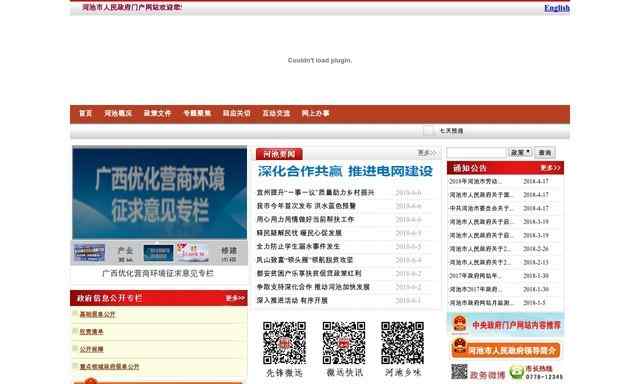
Task: Select the 修建 slideshow thumbnail
Action: pos(229,253)
